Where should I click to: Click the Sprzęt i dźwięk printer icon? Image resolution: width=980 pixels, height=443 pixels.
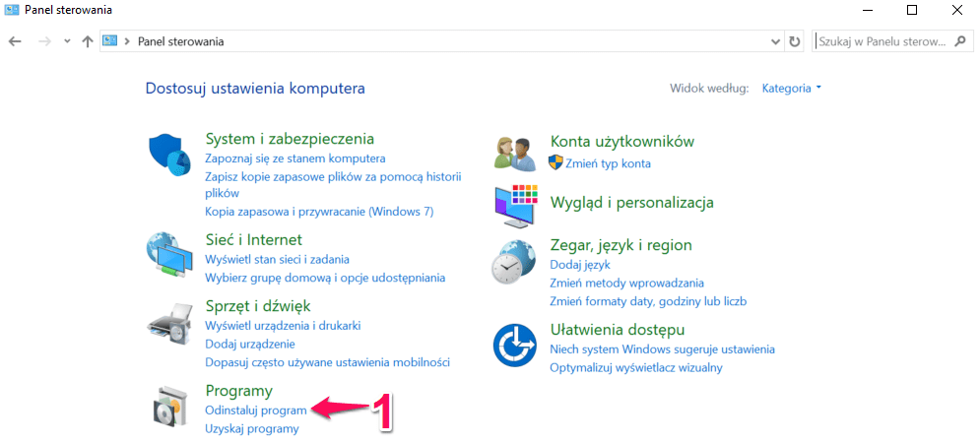[x=168, y=320]
